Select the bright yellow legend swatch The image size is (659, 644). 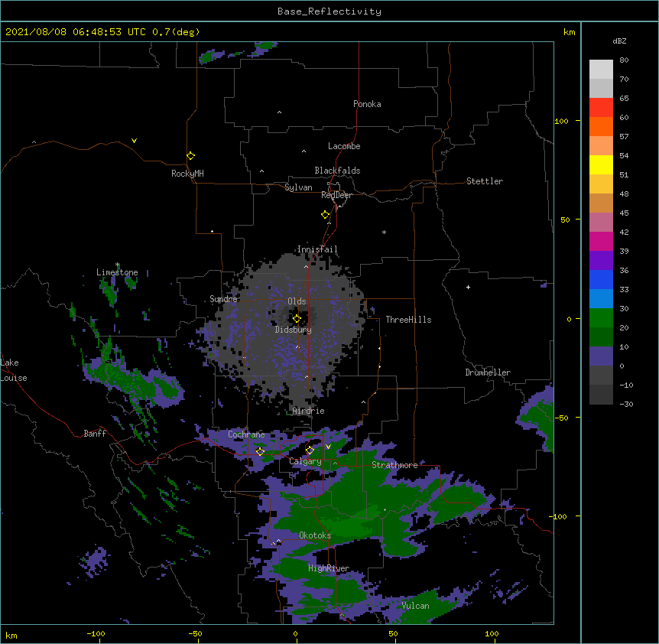click(601, 164)
